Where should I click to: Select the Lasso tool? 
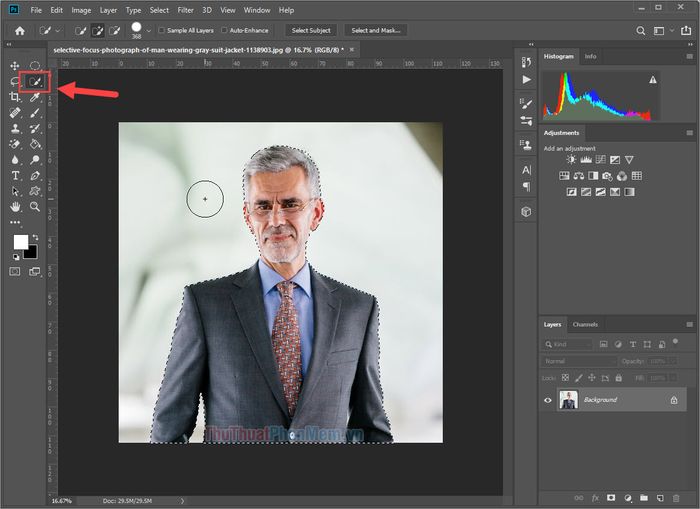point(15,81)
